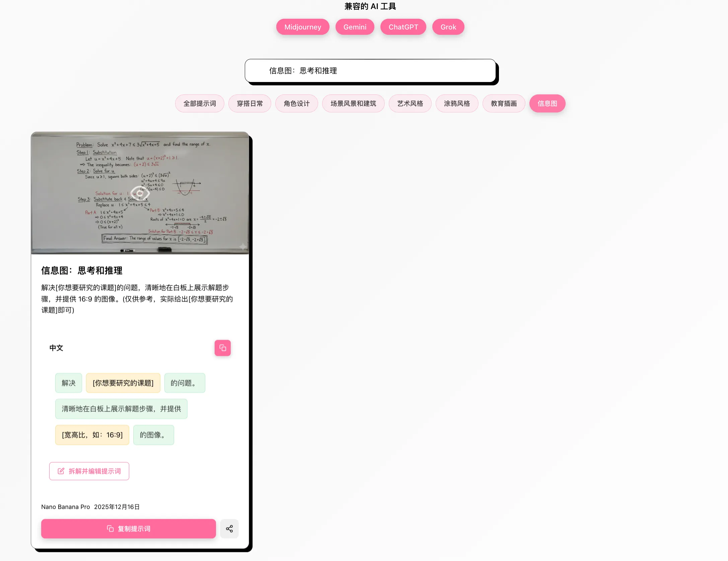Open 拆解并编辑提示词 editor

[x=89, y=471]
